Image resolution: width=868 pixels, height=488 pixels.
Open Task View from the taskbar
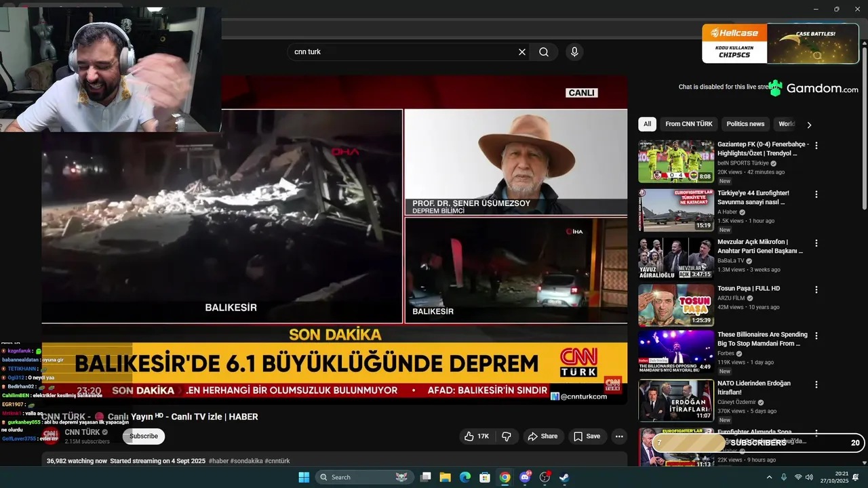coord(426,477)
